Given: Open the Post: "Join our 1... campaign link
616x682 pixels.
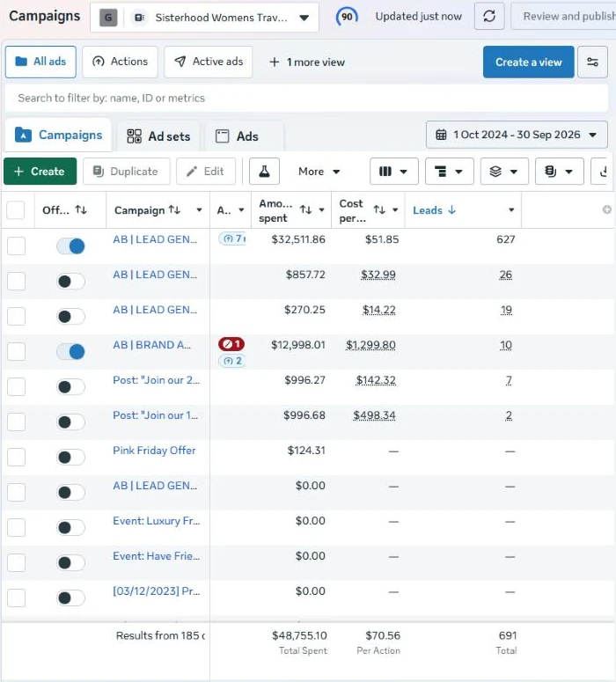Looking at the screenshot, I should 155,415.
